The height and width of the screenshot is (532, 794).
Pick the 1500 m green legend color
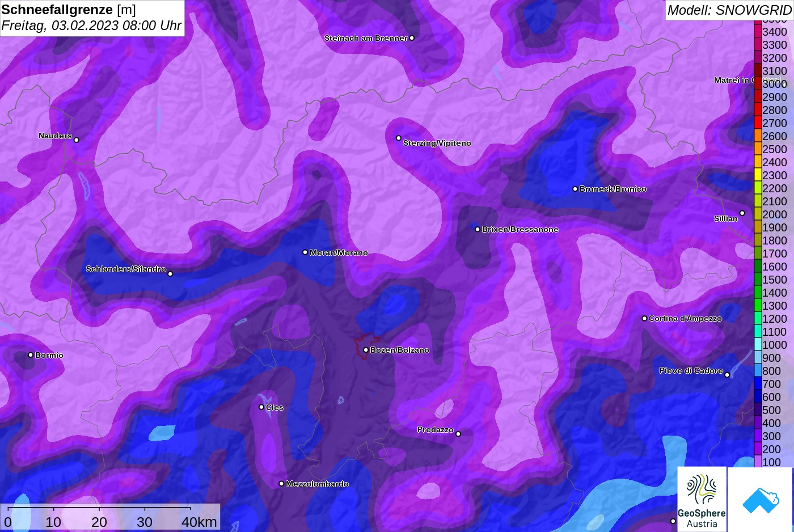point(758,279)
